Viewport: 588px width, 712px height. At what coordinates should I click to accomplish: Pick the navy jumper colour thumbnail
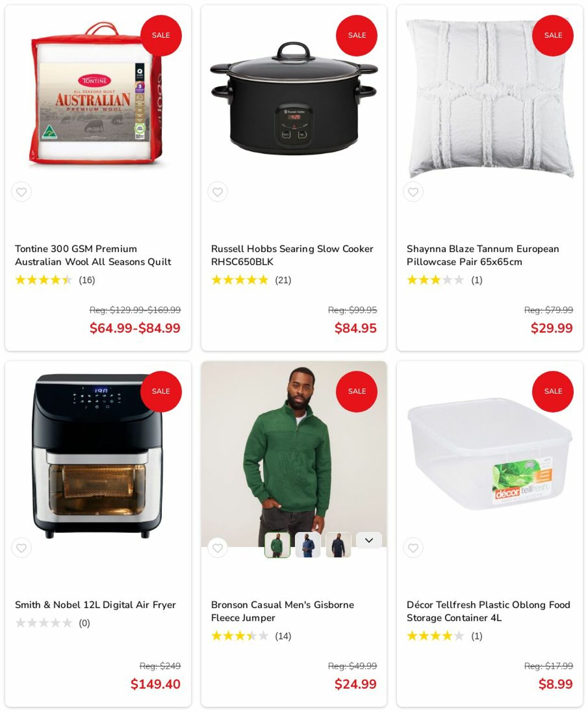(x=338, y=545)
